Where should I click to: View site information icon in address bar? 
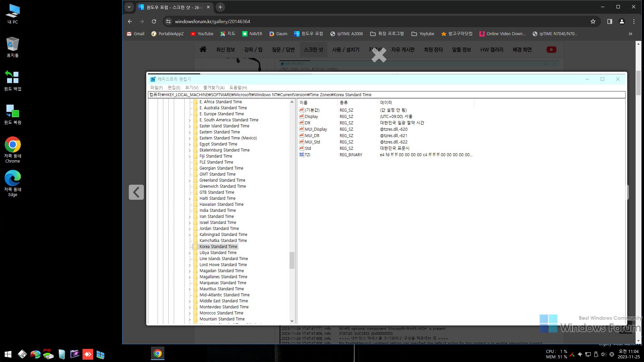coord(168,21)
